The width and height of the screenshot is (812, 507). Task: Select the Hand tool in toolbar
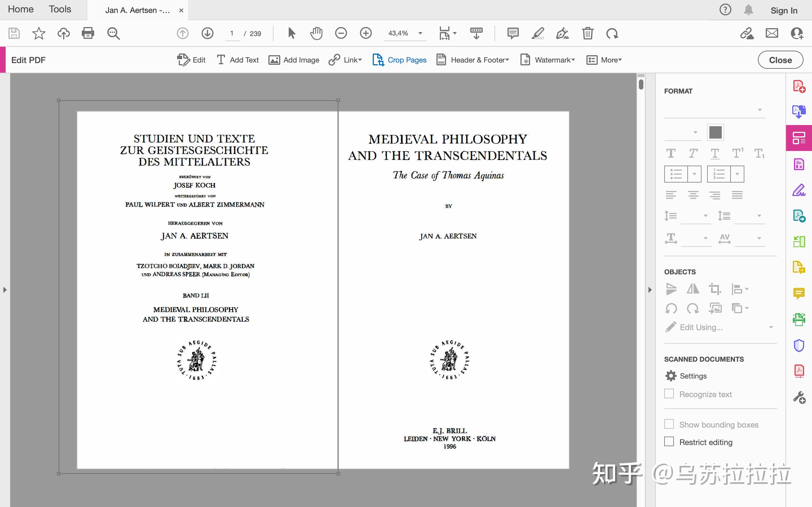pyautogui.click(x=315, y=33)
